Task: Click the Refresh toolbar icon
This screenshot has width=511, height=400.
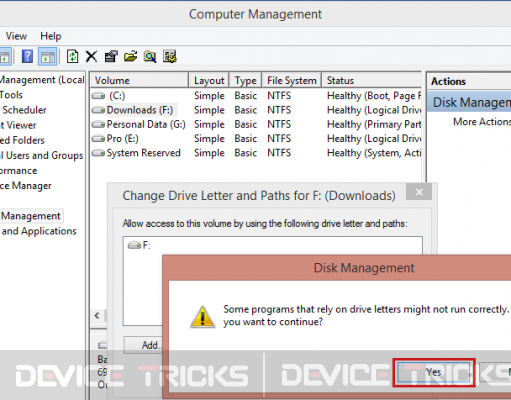Action: 72,56
